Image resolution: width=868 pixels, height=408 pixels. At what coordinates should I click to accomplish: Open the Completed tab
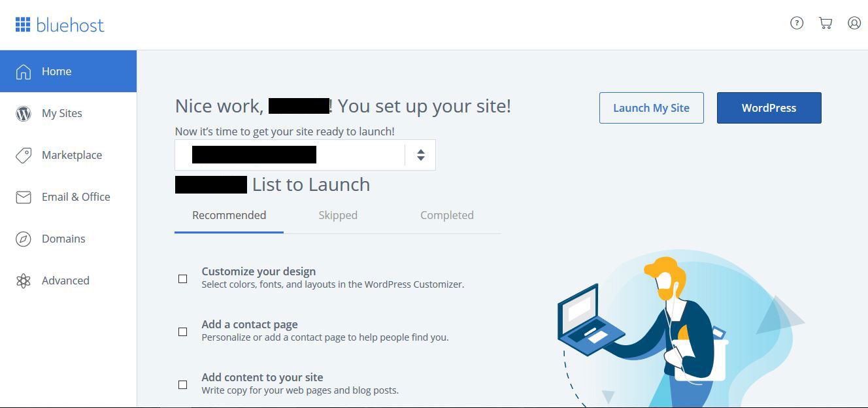(447, 214)
